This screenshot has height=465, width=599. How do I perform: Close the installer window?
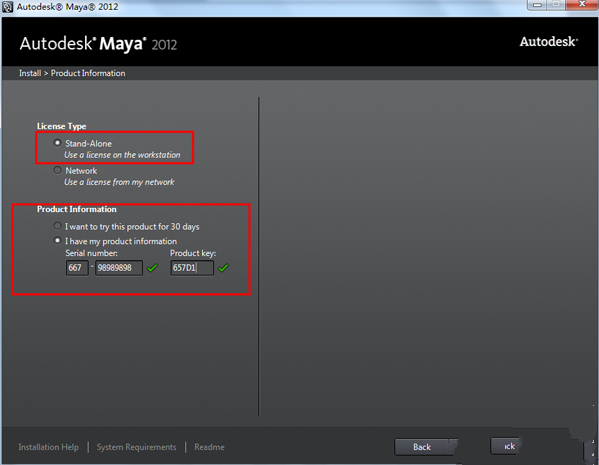[582, 4]
